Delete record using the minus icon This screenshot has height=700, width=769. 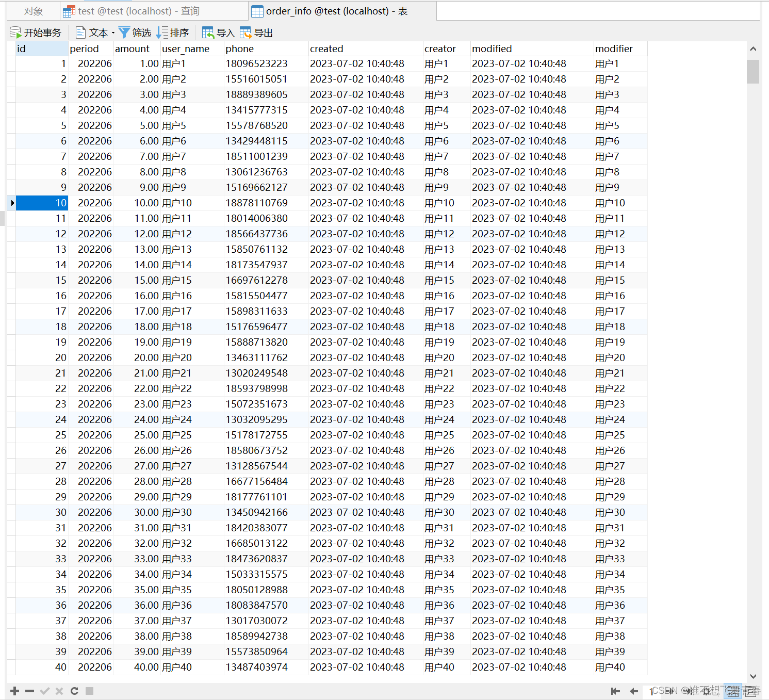(x=29, y=691)
